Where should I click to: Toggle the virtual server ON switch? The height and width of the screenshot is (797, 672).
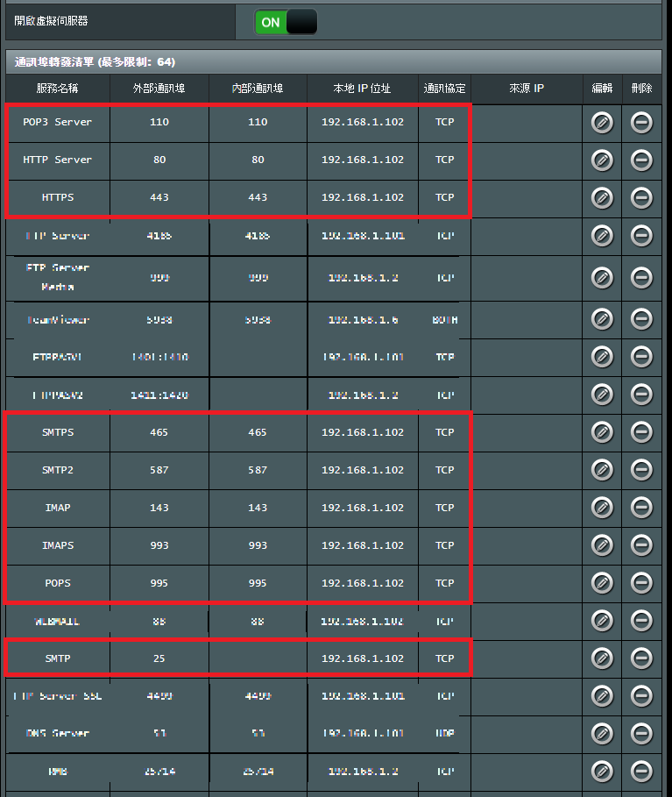(286, 22)
